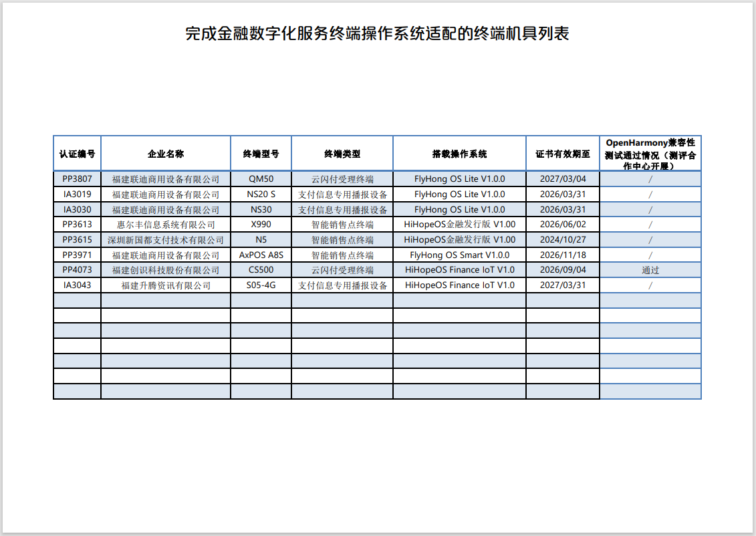Select certification number PP3807

77,179
